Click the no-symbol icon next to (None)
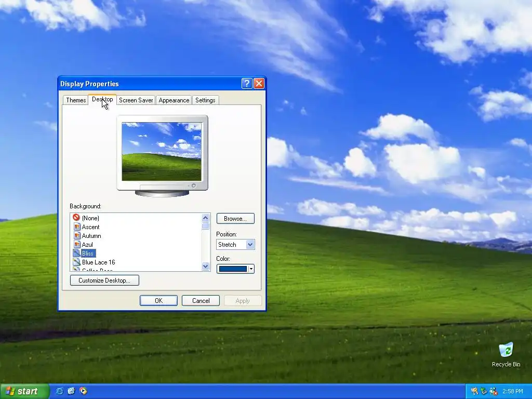This screenshot has width=532, height=399. tap(76, 218)
